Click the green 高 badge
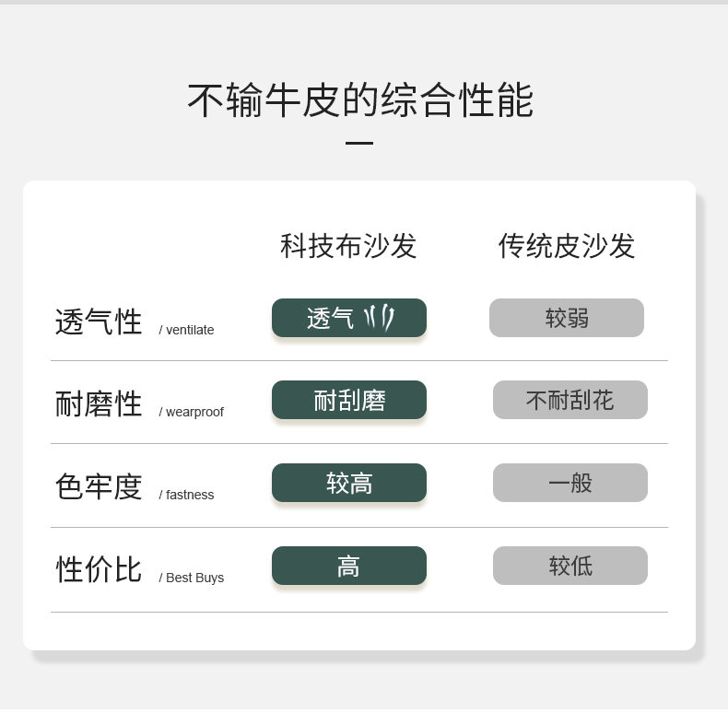 [349, 566]
